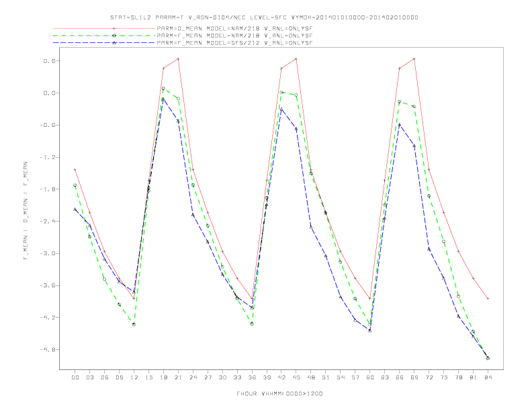
Task: Click the 72 forecast hour tick label
Action: [429, 377]
